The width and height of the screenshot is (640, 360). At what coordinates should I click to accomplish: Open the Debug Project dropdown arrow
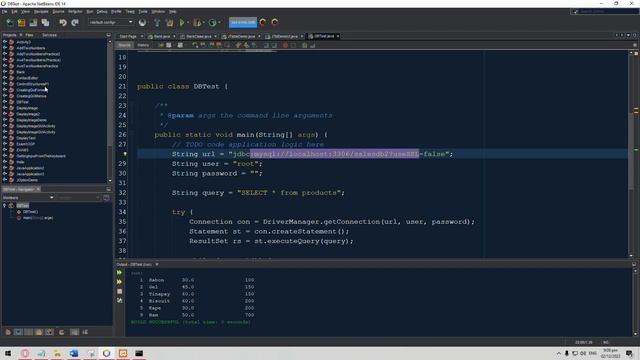204,22
